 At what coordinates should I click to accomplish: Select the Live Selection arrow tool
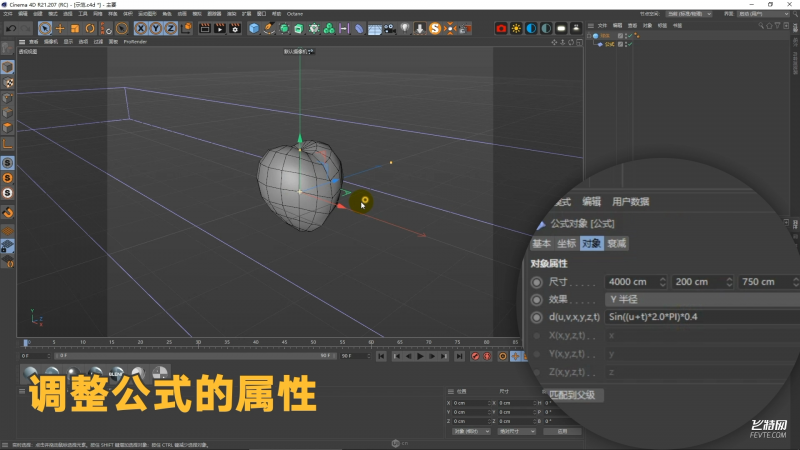[45, 29]
